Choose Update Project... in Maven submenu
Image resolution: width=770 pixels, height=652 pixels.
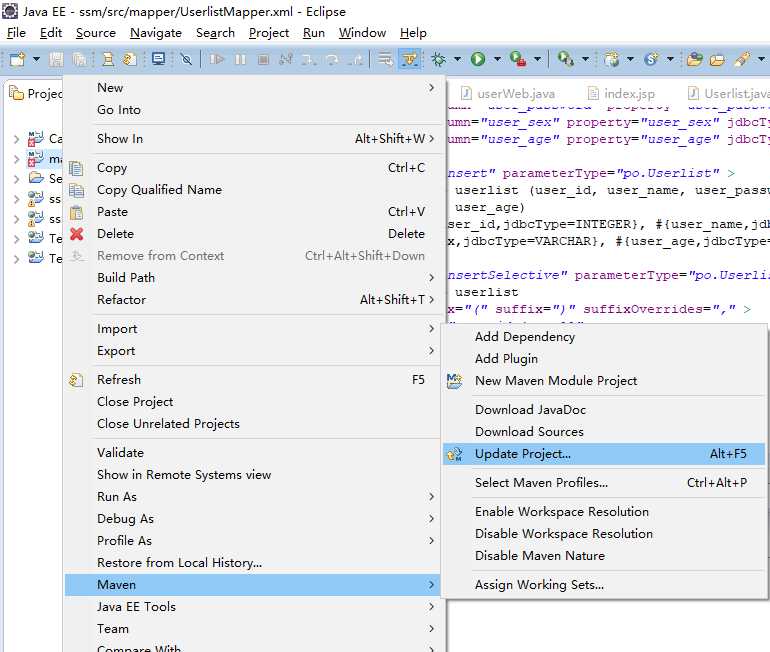coord(604,454)
